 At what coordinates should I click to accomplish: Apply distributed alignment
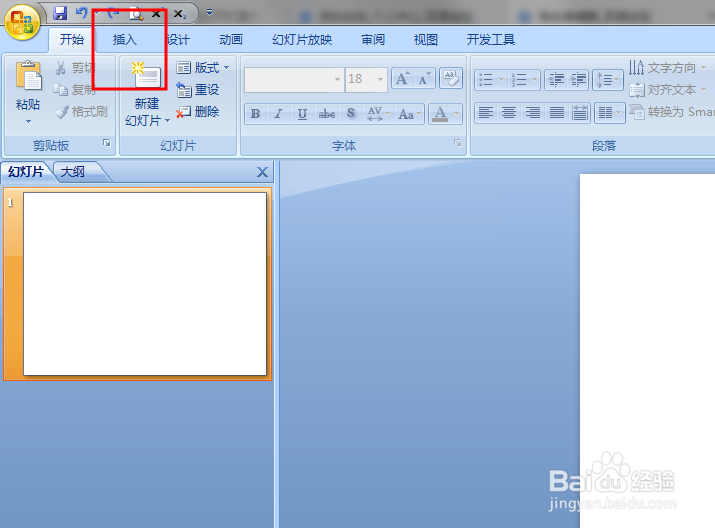[x=580, y=113]
